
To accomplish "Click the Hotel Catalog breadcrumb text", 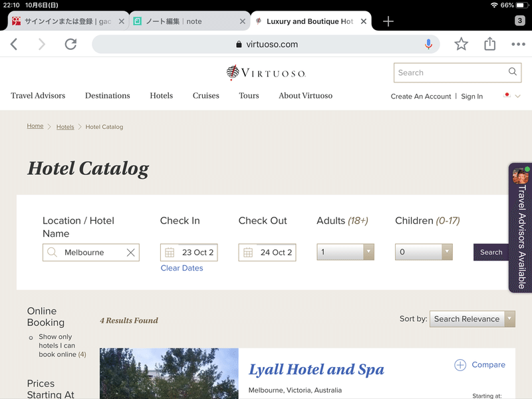I will pos(104,127).
